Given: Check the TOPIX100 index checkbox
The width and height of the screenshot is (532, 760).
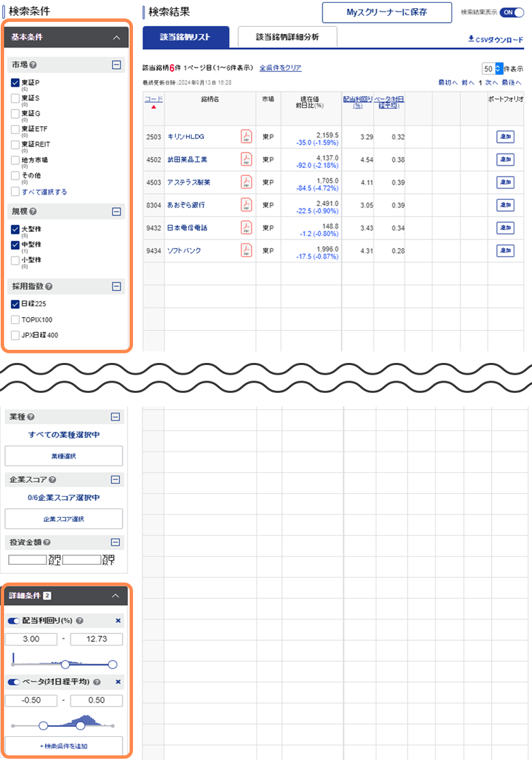Looking at the screenshot, I should 16,319.
